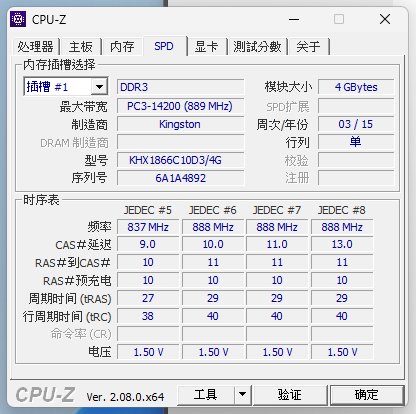Click JEDEC #6 tRAS value 29
Image resolution: width=416 pixels, height=414 pixels.
(213, 298)
